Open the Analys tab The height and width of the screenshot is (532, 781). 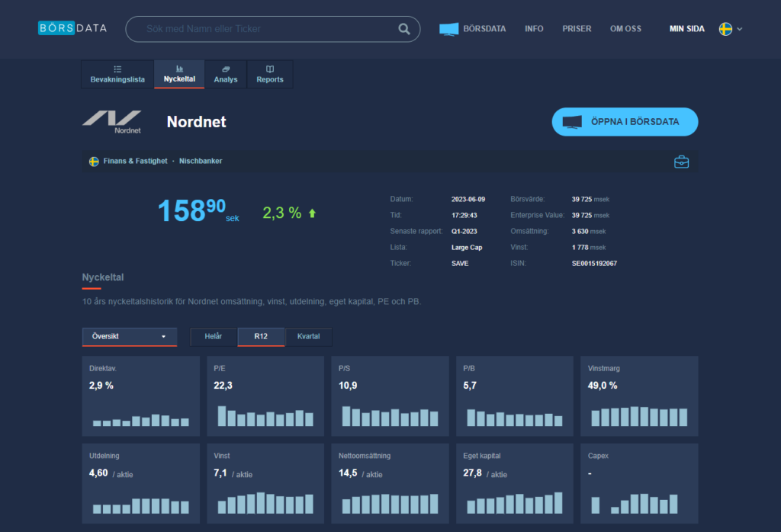pyautogui.click(x=226, y=74)
